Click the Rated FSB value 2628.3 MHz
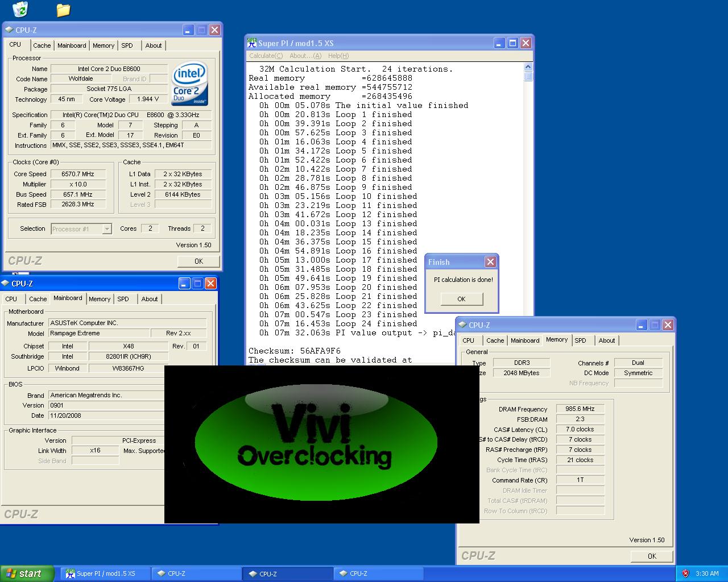Screen dimensions: 728x582 click(78, 205)
